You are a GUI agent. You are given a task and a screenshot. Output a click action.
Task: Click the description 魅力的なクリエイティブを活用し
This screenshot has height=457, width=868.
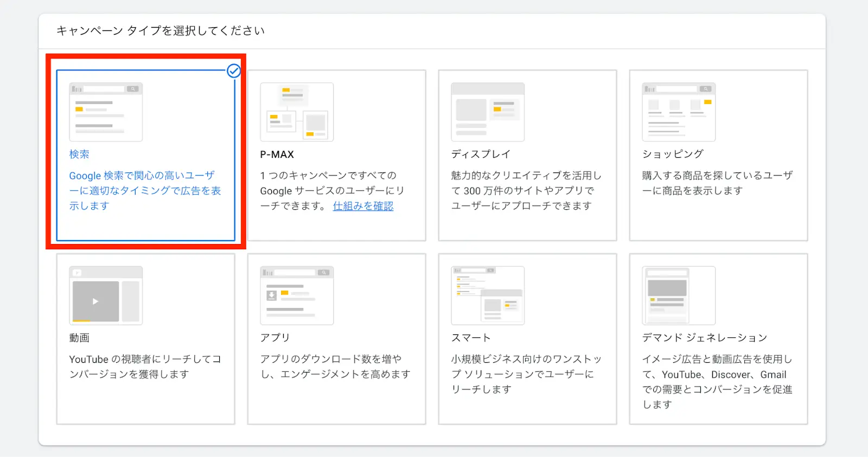click(x=526, y=191)
